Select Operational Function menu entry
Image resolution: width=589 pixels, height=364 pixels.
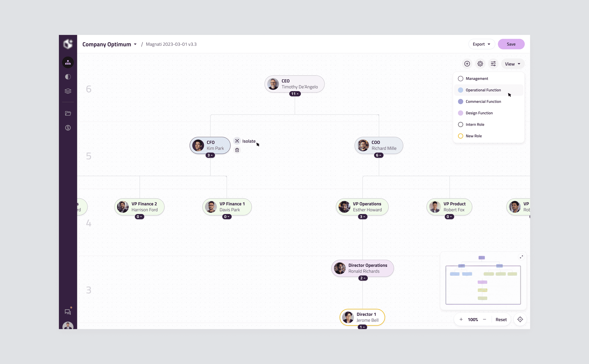489,90
